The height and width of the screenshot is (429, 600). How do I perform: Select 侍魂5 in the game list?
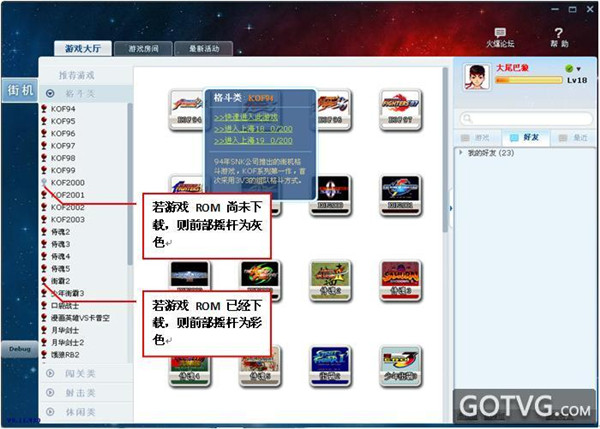pyautogui.click(x=60, y=268)
